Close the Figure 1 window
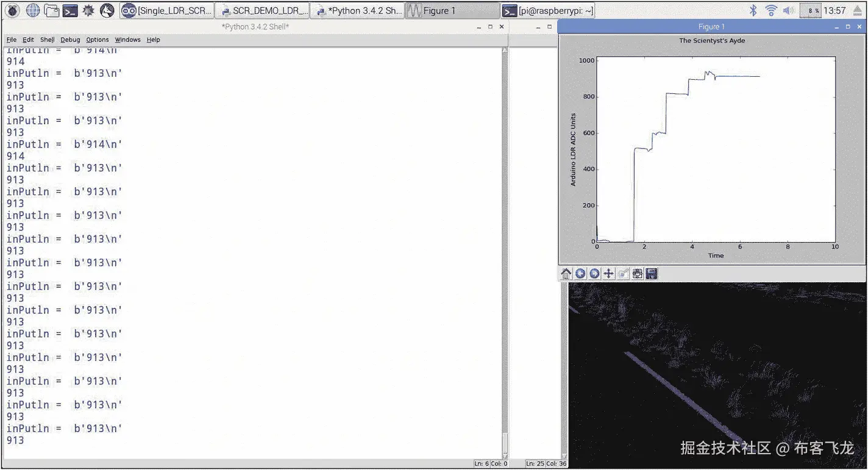 [x=860, y=26]
